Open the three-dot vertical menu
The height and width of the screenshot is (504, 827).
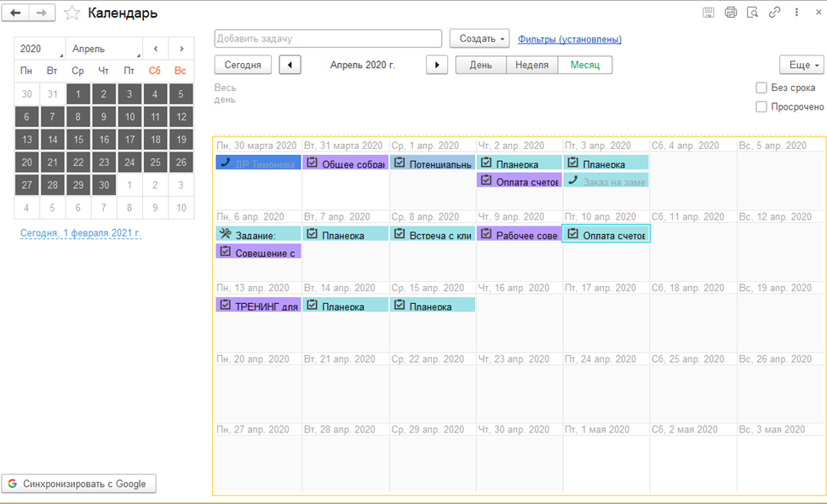(x=796, y=13)
